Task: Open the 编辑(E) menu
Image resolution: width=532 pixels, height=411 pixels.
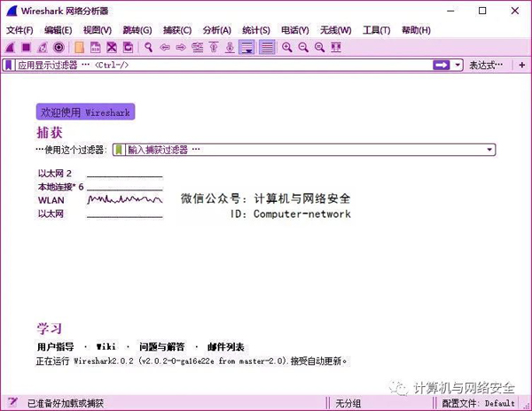Action: [x=58, y=30]
